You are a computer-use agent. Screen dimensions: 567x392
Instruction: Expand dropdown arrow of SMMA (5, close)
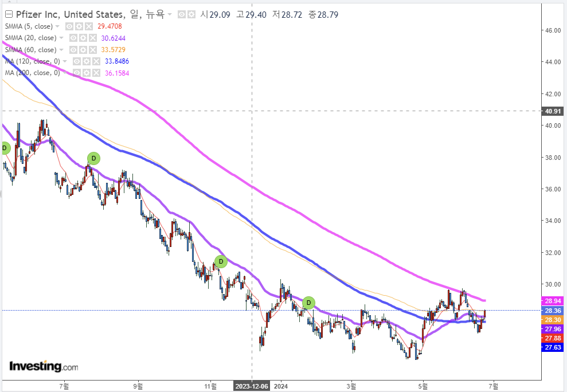point(57,26)
